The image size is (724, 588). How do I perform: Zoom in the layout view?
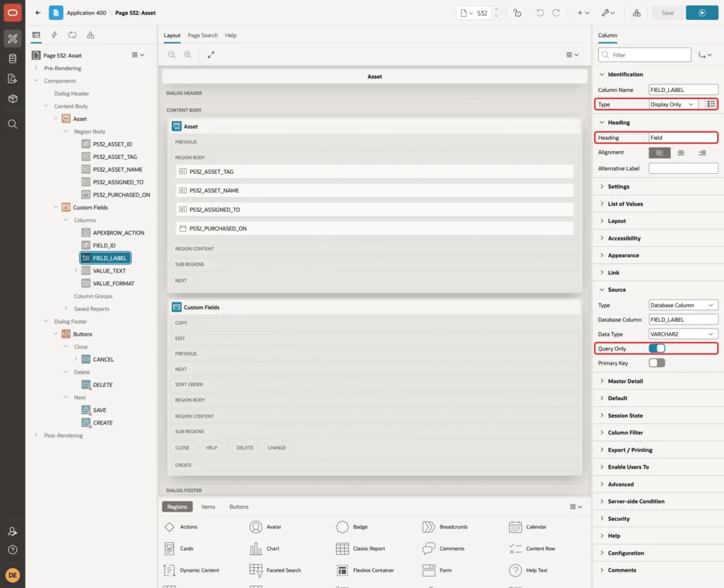click(x=188, y=54)
